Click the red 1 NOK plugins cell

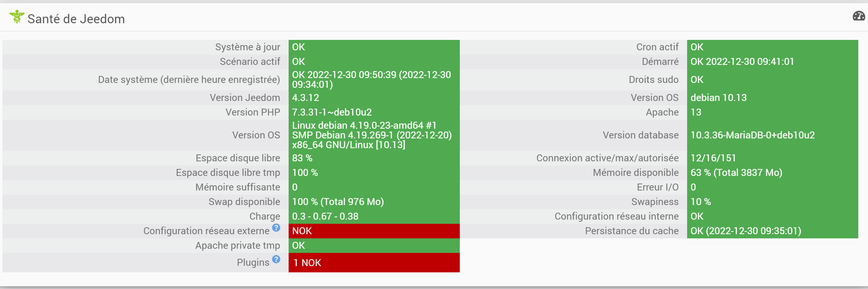click(x=374, y=263)
